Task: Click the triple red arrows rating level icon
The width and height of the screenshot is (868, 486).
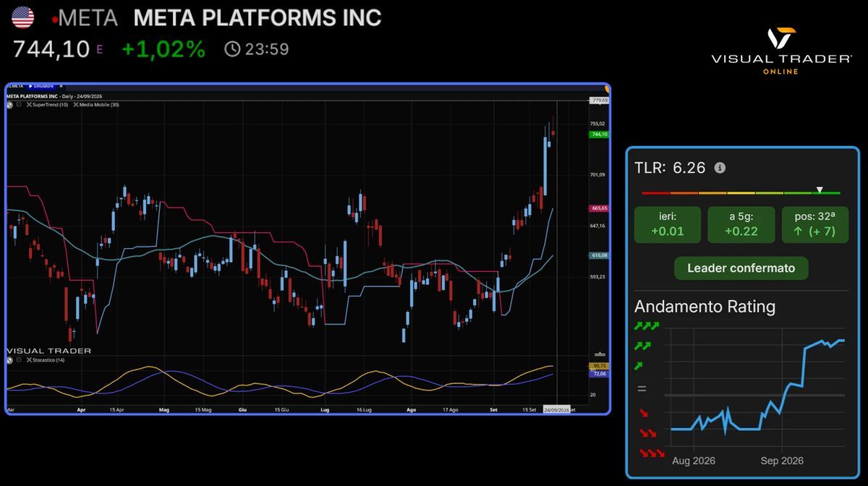Action: (x=651, y=454)
